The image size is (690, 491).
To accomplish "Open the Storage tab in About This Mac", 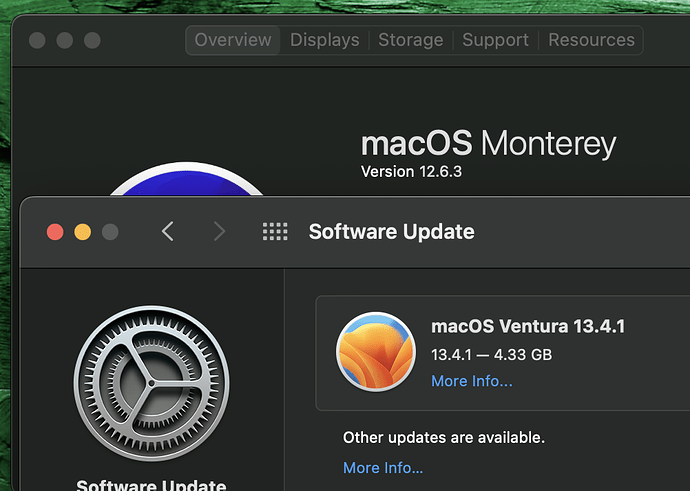I will click(x=411, y=40).
